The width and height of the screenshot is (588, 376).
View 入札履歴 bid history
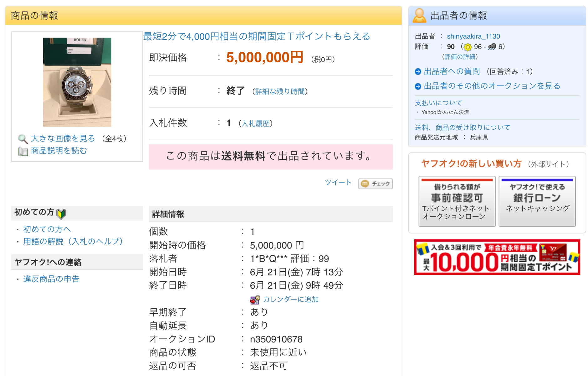(x=256, y=123)
